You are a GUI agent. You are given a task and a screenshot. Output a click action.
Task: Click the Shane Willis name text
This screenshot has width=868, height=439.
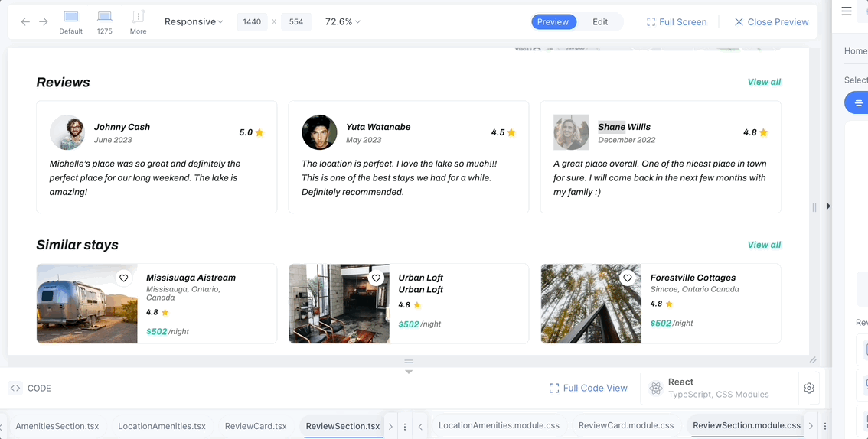(625, 127)
